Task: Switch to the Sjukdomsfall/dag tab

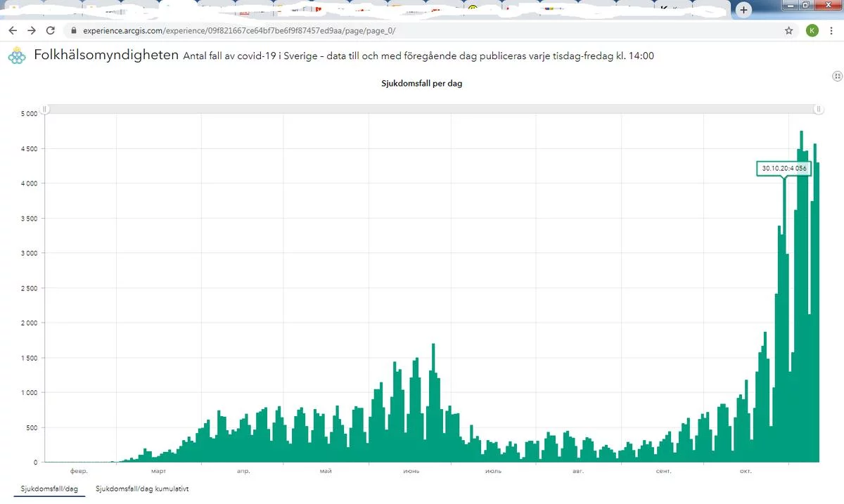Action: pyautogui.click(x=49, y=488)
